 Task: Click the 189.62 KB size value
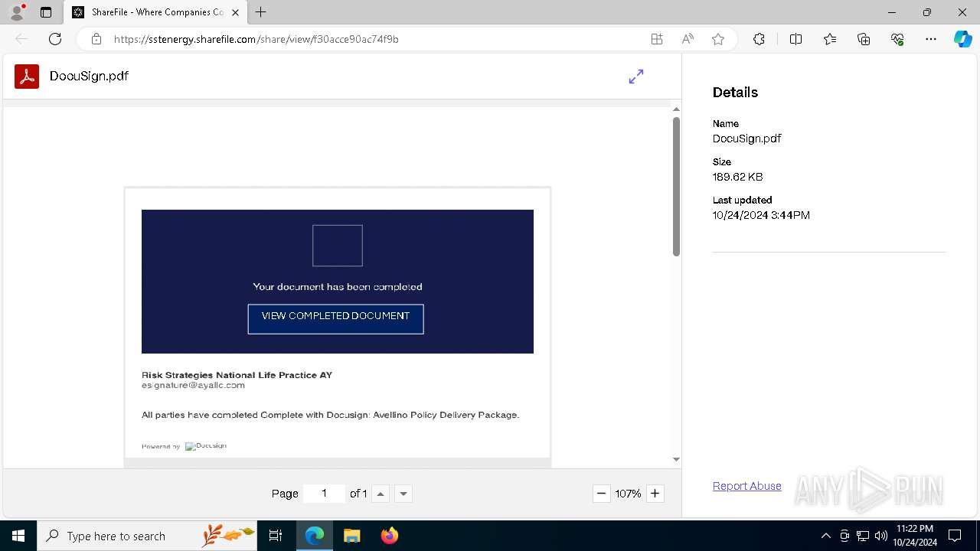click(x=737, y=177)
